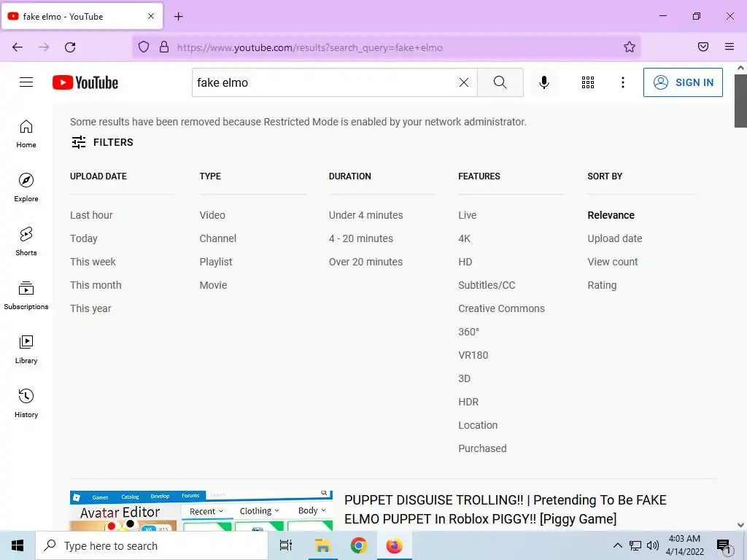Image resolution: width=747 pixels, height=560 pixels.
Task: Filter type to Channel
Action: coord(217,238)
